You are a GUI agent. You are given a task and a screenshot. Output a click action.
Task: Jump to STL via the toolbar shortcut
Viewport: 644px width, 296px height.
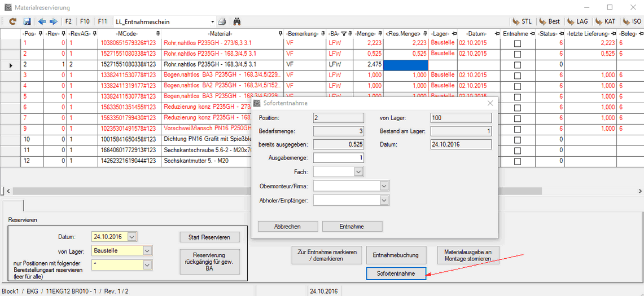pos(521,21)
